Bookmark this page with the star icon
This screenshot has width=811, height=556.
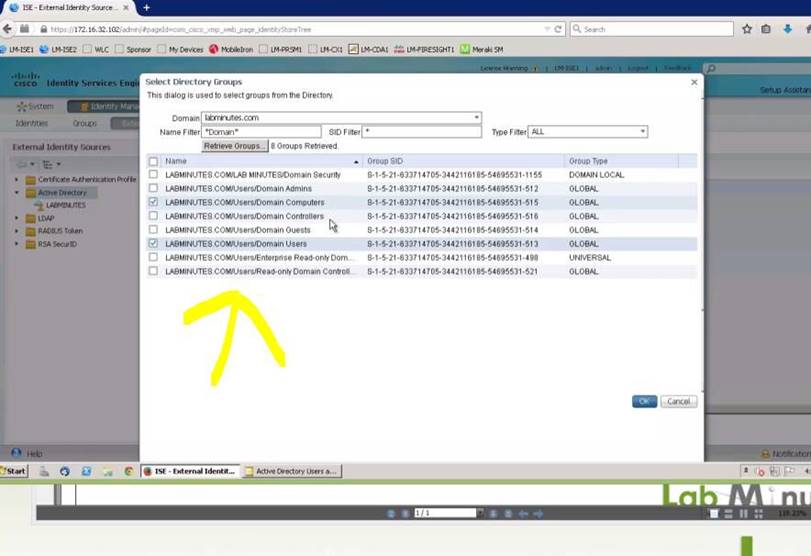(x=746, y=29)
